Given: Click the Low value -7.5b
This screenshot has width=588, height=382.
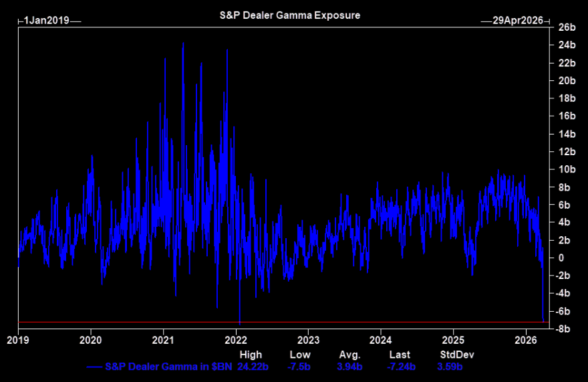Looking at the screenshot, I should pos(300,367).
